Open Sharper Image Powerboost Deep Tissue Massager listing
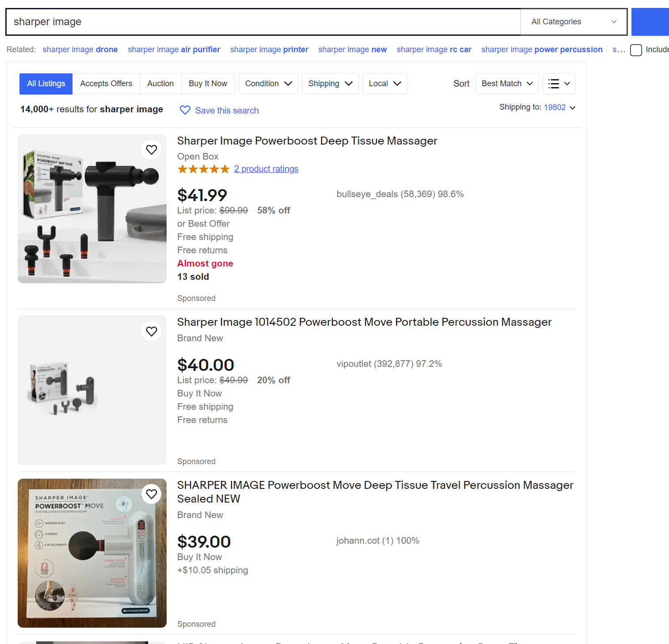This screenshot has height=644, width=669. point(307,141)
